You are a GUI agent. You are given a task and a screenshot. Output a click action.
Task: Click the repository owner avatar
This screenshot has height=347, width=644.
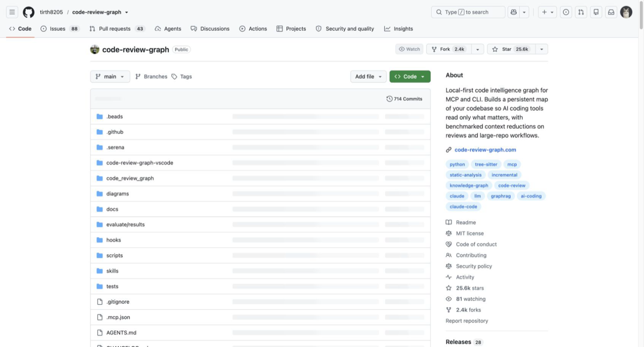click(x=95, y=49)
